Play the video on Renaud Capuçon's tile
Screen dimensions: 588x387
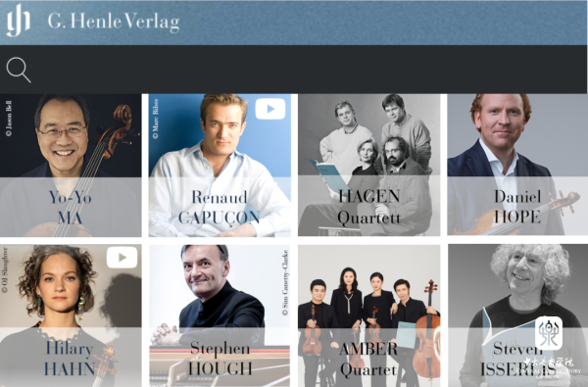coord(270,109)
